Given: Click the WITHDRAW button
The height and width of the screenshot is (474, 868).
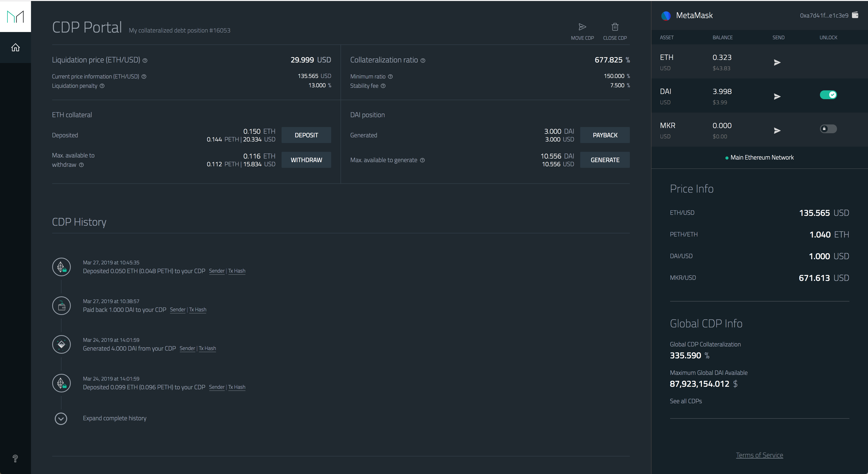Looking at the screenshot, I should pyautogui.click(x=306, y=160).
